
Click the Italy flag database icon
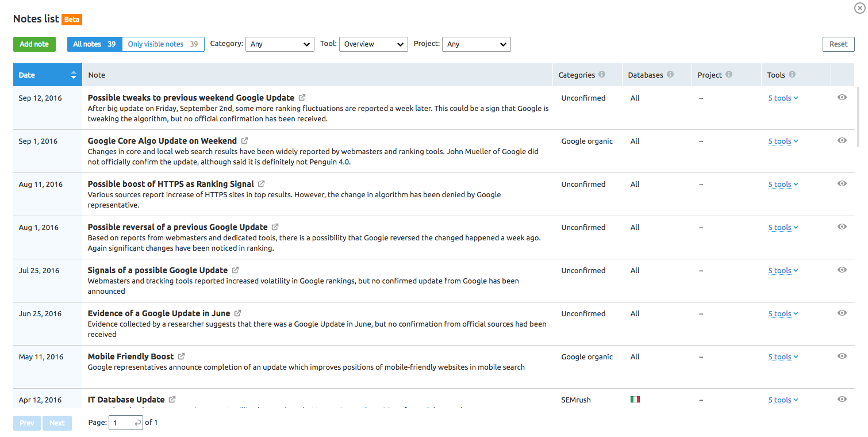pos(635,399)
